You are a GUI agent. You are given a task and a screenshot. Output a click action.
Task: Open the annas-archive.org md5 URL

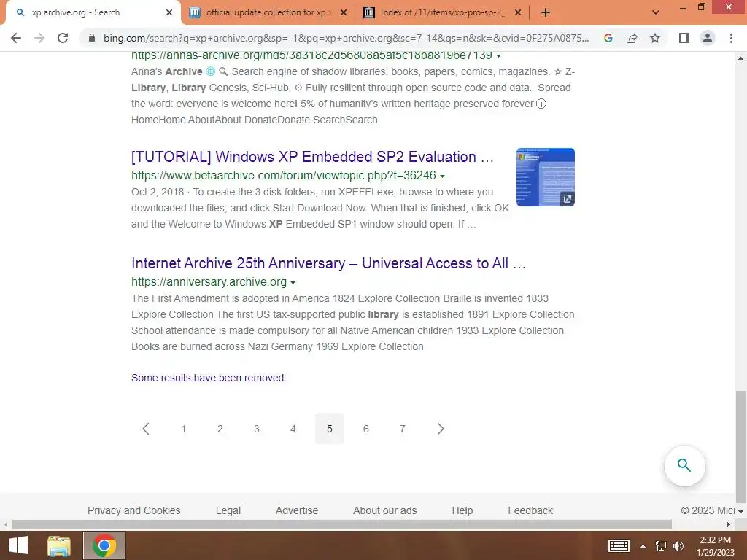click(311, 55)
